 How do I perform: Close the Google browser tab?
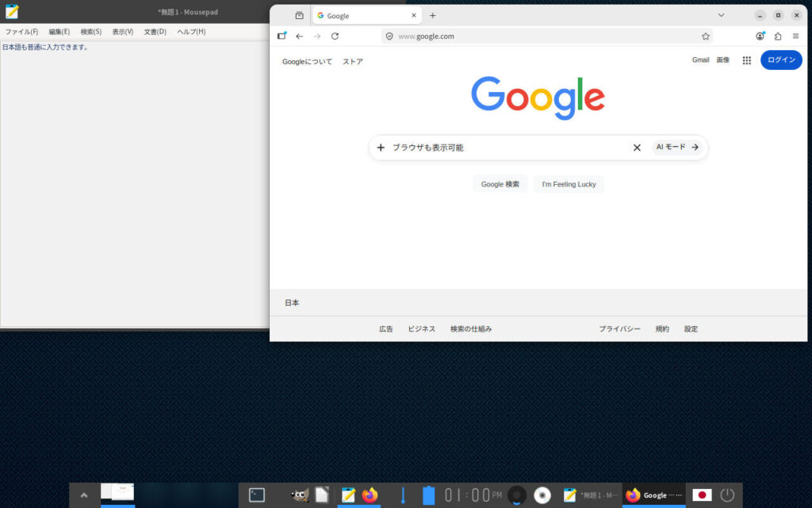[x=413, y=16]
